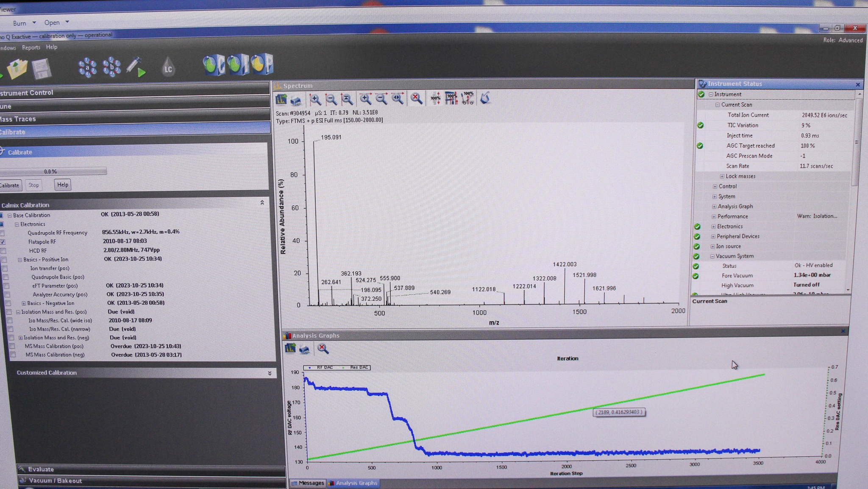The height and width of the screenshot is (489, 868).
Task: Normalize spectrum vertical zoom
Action: point(347,99)
